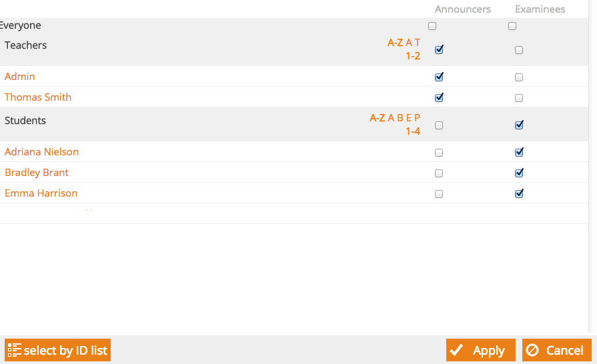Uncheck Thomas Smith's Announcers checkbox
The width and height of the screenshot is (597, 364).
(x=439, y=98)
